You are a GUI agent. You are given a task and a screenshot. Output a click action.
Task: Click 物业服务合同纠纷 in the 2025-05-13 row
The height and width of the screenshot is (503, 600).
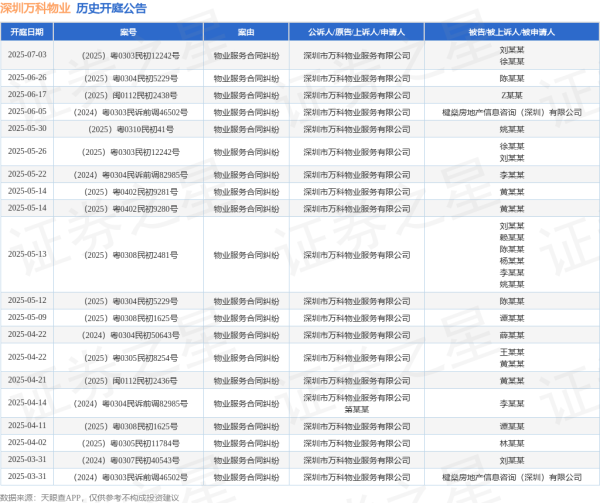point(246,255)
